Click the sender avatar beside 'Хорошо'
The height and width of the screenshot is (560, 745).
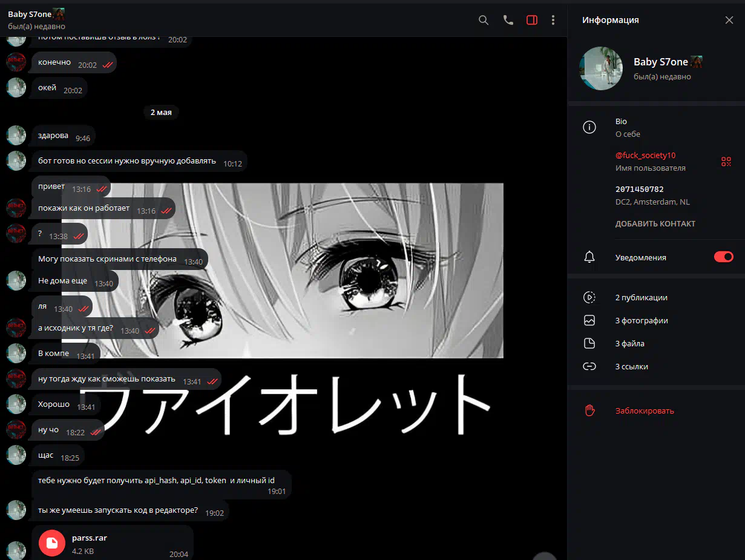pos(16,404)
